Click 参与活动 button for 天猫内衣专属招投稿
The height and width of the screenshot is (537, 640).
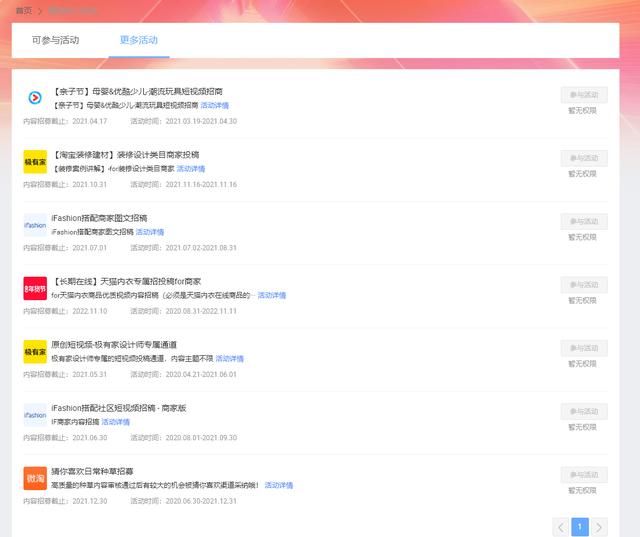(584, 284)
